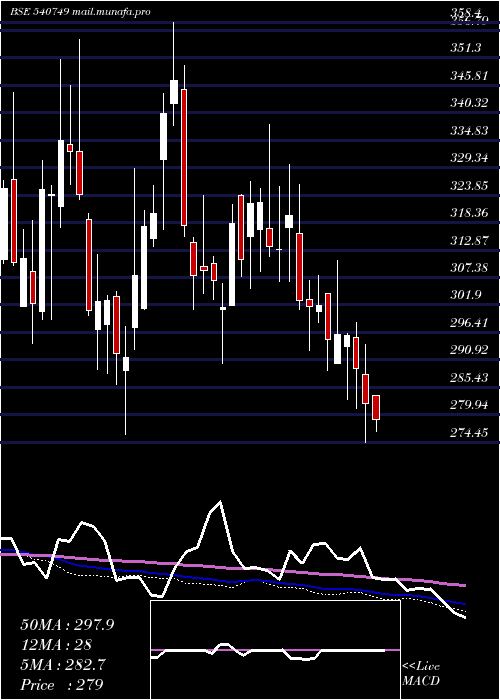Click the '12MA : 28' value
The image size is (500, 700).
56,645
